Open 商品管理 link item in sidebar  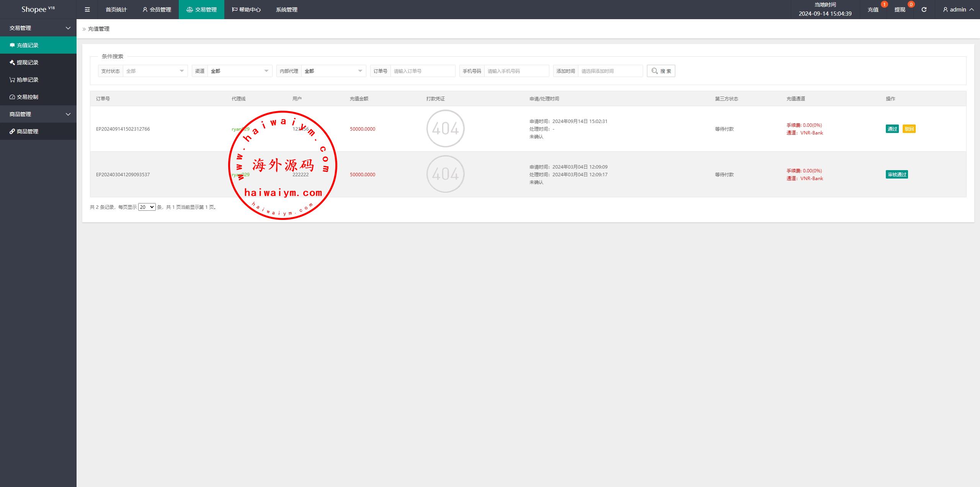27,131
